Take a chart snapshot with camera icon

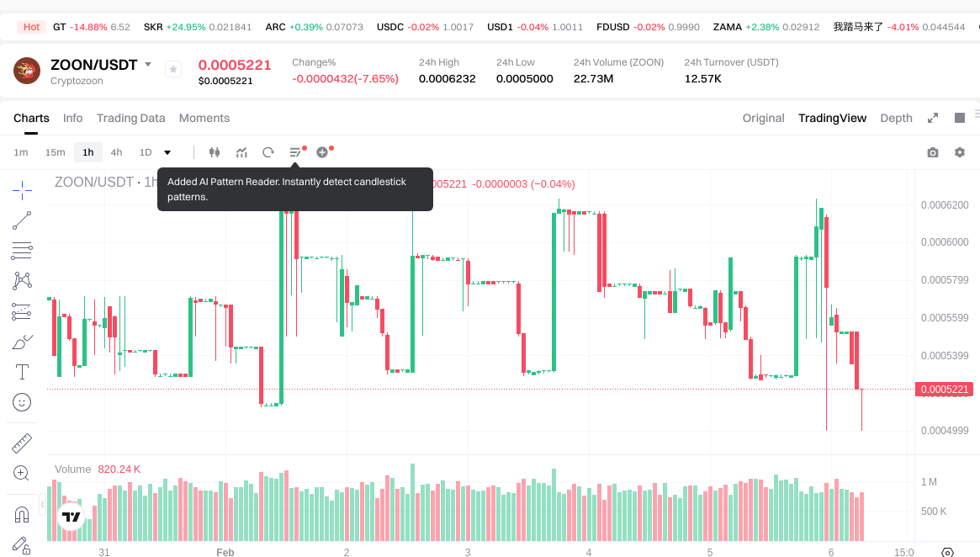932,152
